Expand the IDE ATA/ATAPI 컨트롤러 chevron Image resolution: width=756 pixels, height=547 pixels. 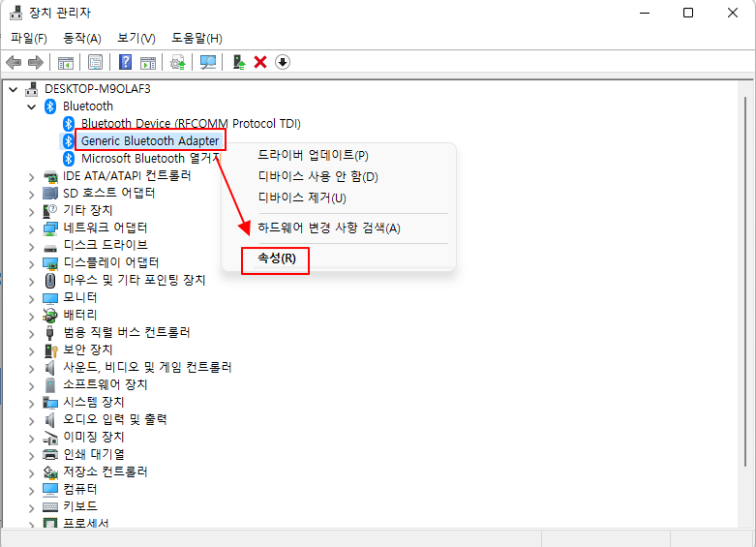coord(32,177)
